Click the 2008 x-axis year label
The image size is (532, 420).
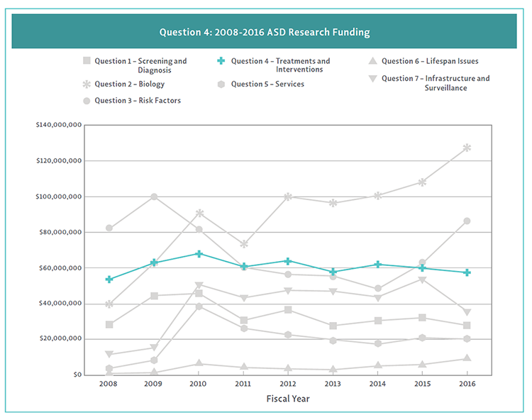109,384
